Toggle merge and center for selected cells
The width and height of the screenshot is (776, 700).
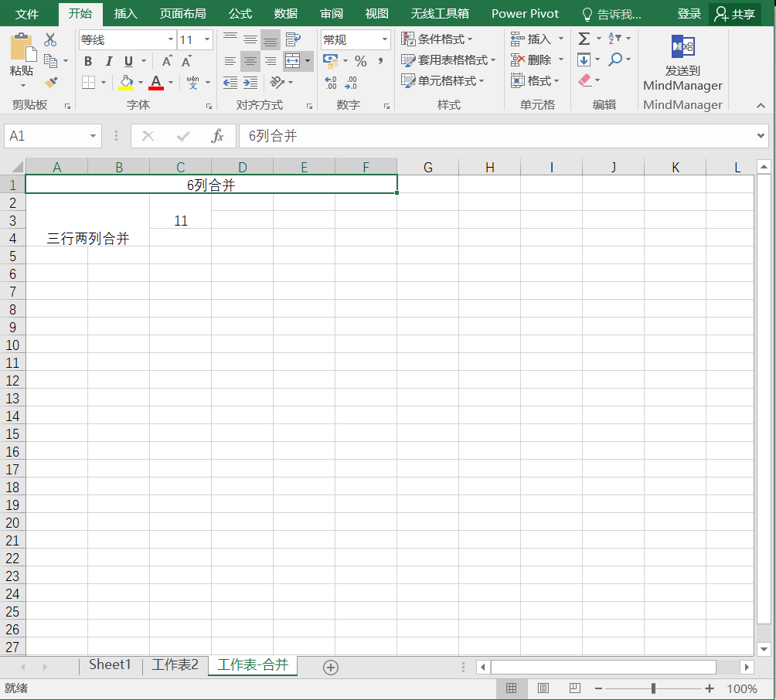coord(293,60)
